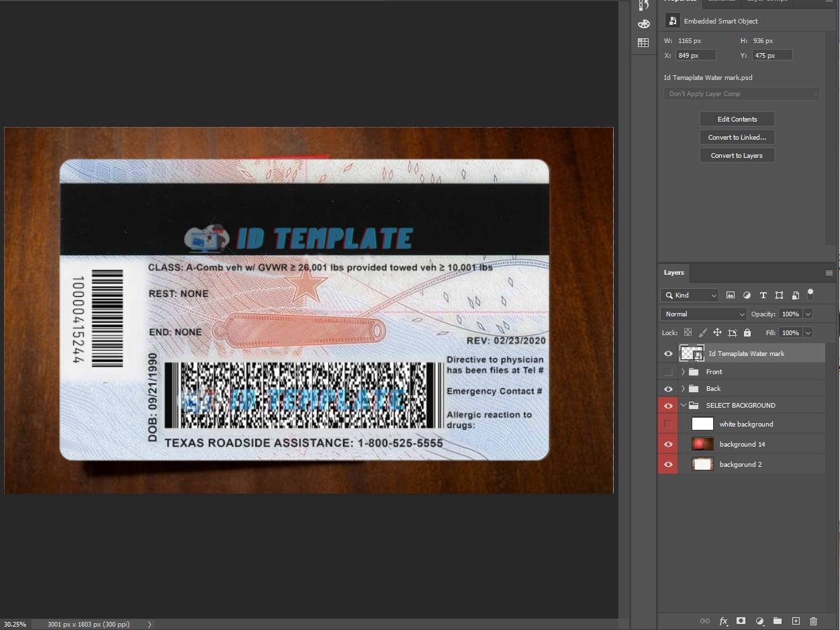Add a layer style with fx
This screenshot has height=630, width=840.
724,621
